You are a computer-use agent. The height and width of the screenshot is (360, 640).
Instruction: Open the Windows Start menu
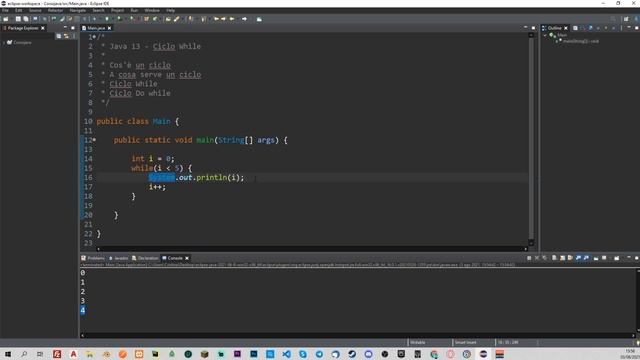click(8, 354)
